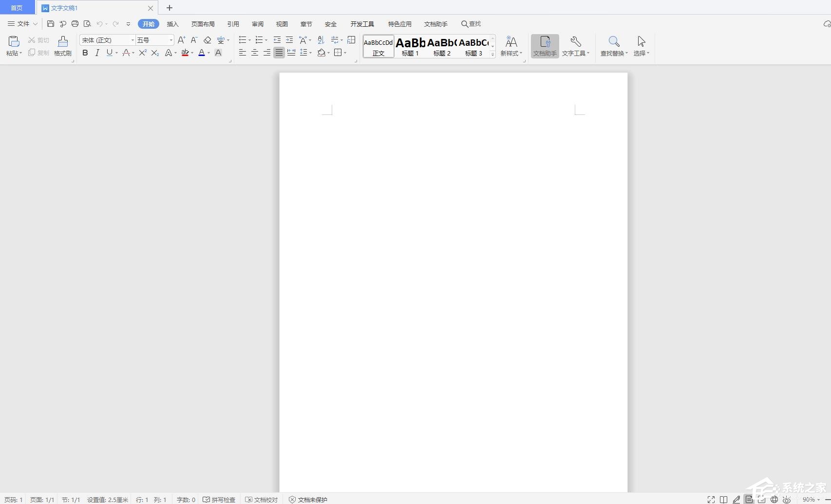
Task: Toggle the 文档助手 ribbon button
Action: click(x=545, y=46)
